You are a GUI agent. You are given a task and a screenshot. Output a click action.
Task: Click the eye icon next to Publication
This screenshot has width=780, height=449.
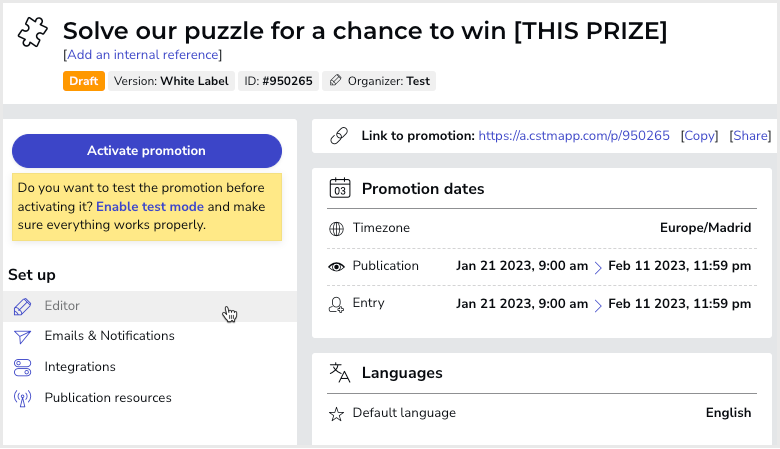pyautogui.click(x=337, y=267)
